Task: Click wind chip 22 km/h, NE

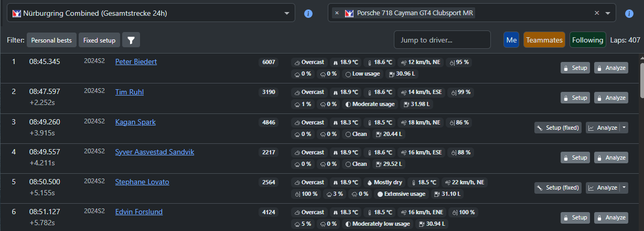Action: (x=464, y=182)
